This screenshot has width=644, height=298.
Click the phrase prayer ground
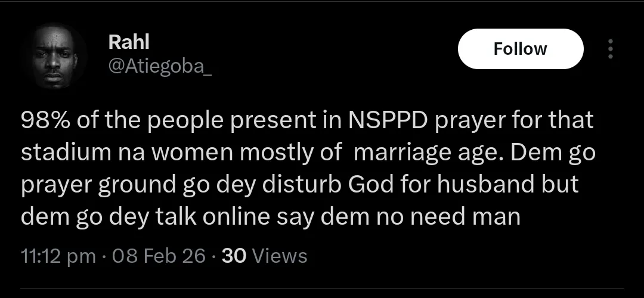point(99,185)
